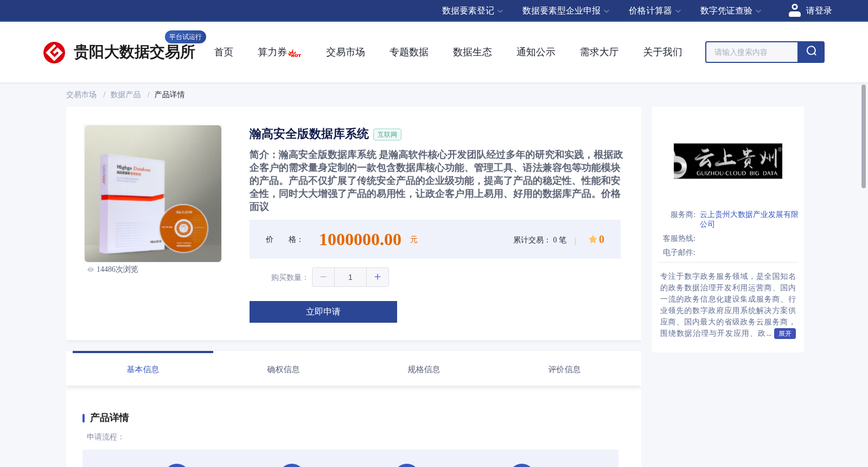Click the 立即申请 button

pyautogui.click(x=323, y=312)
